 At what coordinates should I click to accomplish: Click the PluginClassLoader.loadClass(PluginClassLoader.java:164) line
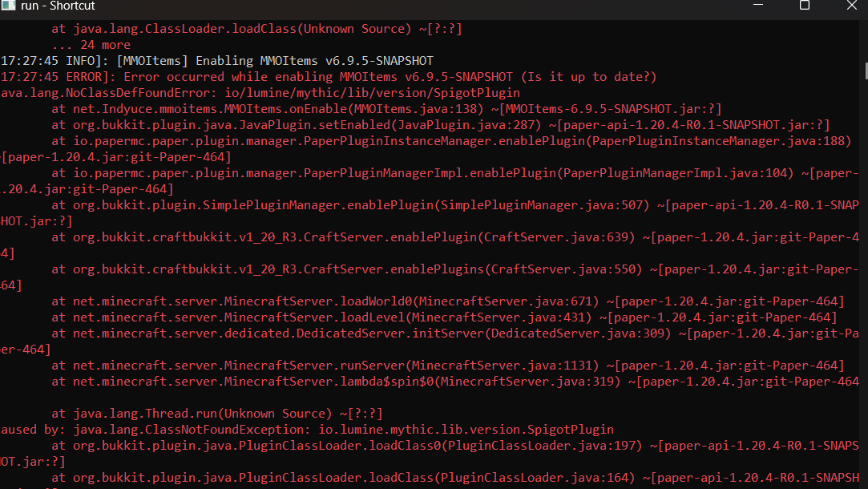pyautogui.click(x=455, y=479)
